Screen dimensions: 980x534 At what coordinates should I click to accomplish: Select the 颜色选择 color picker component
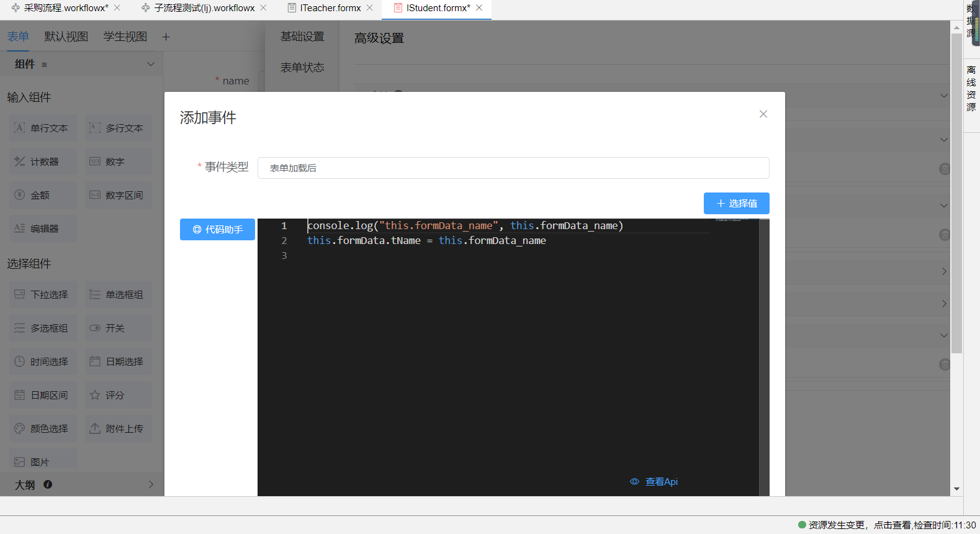(42, 428)
